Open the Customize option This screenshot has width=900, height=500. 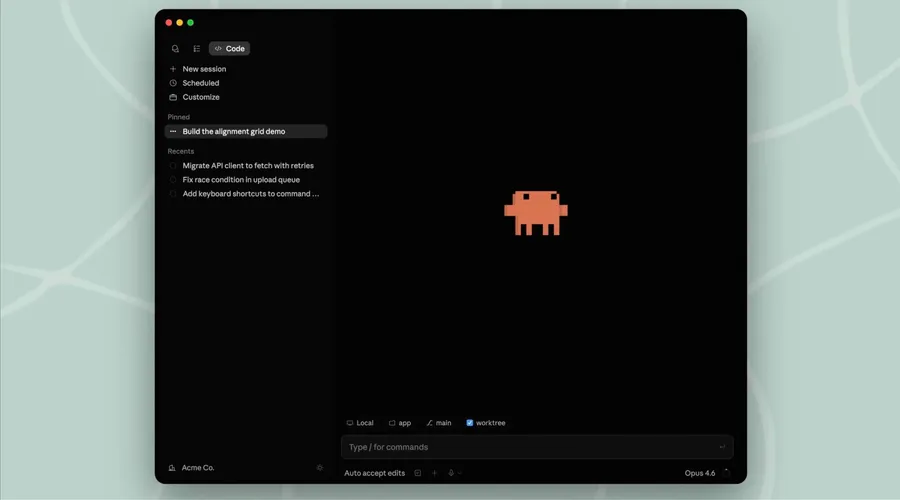(x=200, y=97)
